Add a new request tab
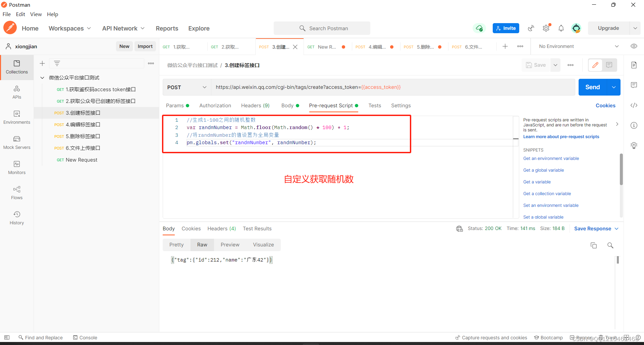The width and height of the screenshot is (644, 345). [505, 46]
